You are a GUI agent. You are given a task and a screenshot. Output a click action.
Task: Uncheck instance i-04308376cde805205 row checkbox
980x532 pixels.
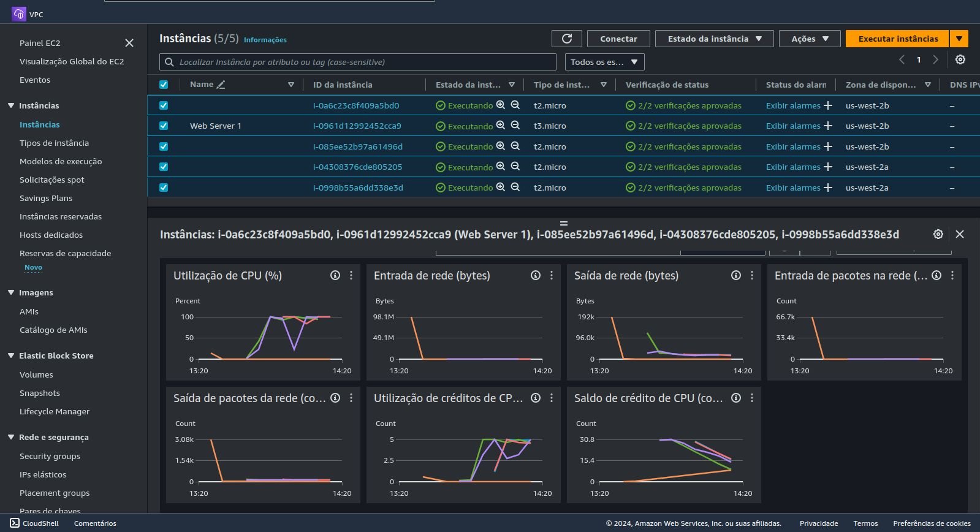(x=164, y=167)
